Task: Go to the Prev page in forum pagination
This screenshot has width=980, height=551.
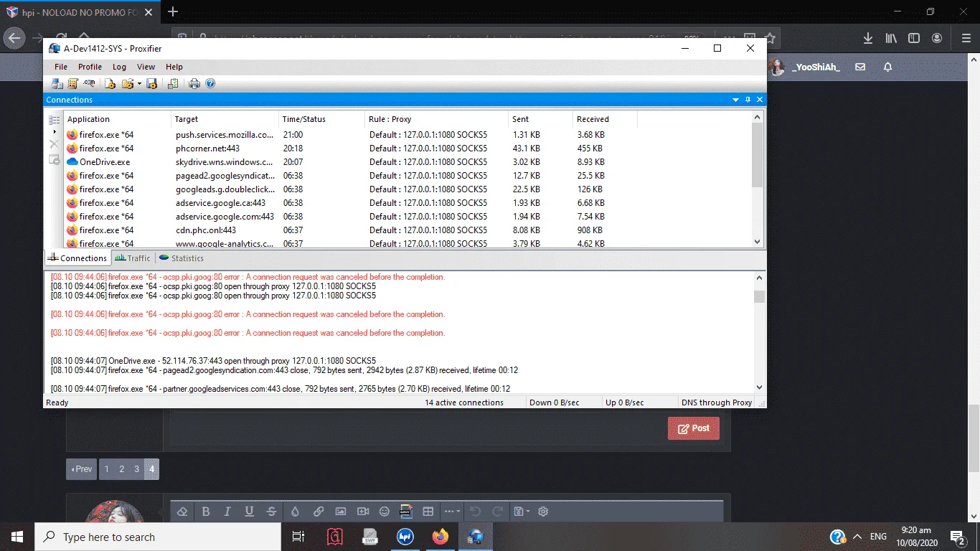Action: pos(81,469)
